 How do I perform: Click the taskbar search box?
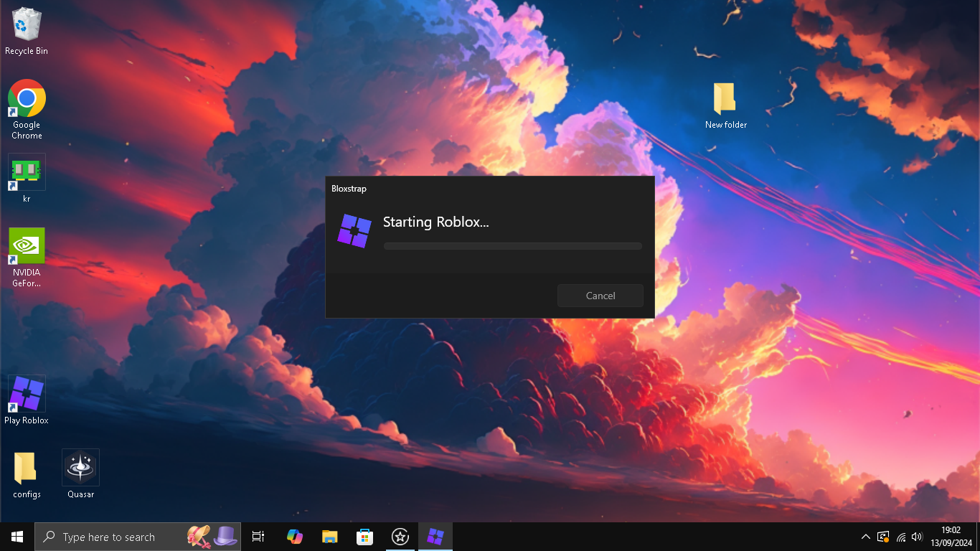coord(138,537)
